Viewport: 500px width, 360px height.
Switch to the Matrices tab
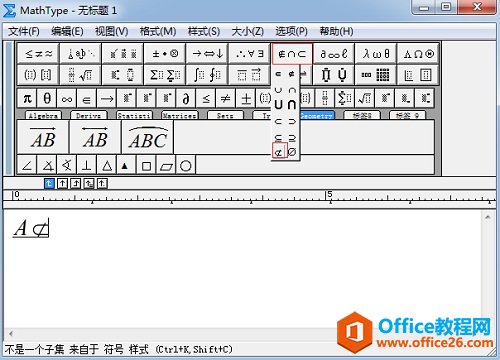pos(180,115)
